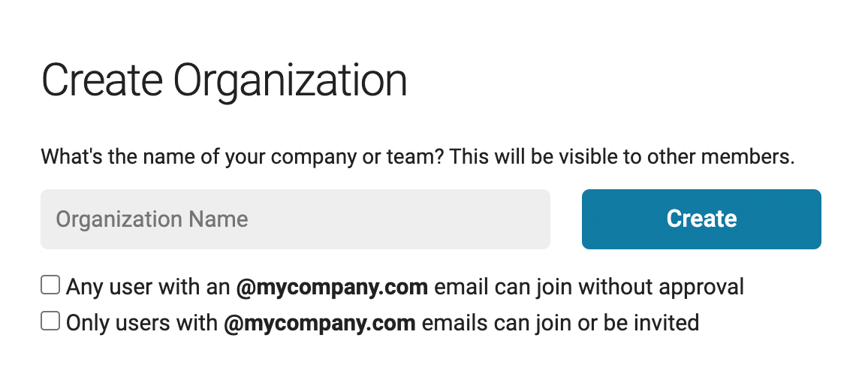Select the 'Create Organization' page heading
The width and height of the screenshot is (868, 389).
click(x=225, y=81)
